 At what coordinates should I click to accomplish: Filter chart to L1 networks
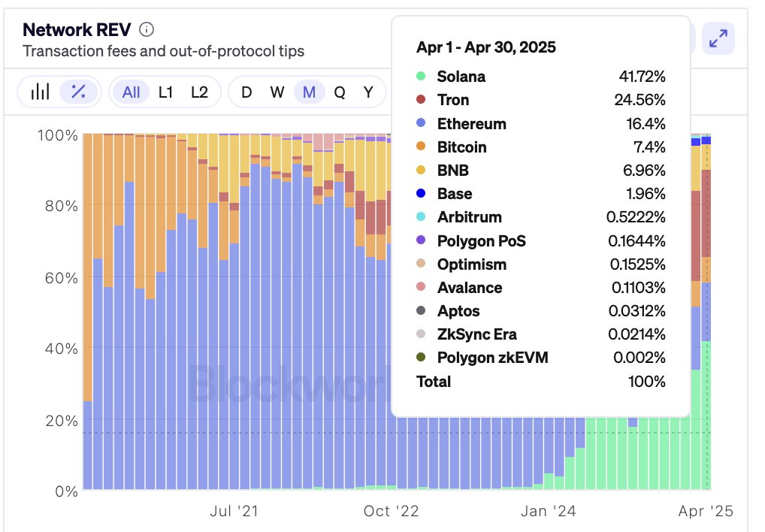coord(165,92)
